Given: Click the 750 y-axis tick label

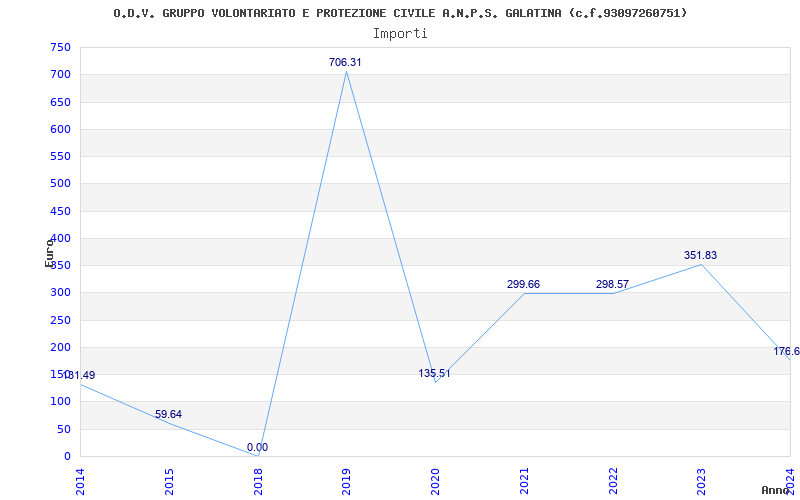Looking at the screenshot, I should 60,47.
